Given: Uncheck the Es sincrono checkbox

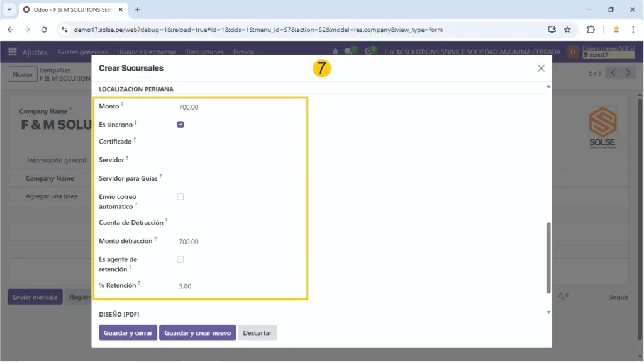Looking at the screenshot, I should 180,125.
